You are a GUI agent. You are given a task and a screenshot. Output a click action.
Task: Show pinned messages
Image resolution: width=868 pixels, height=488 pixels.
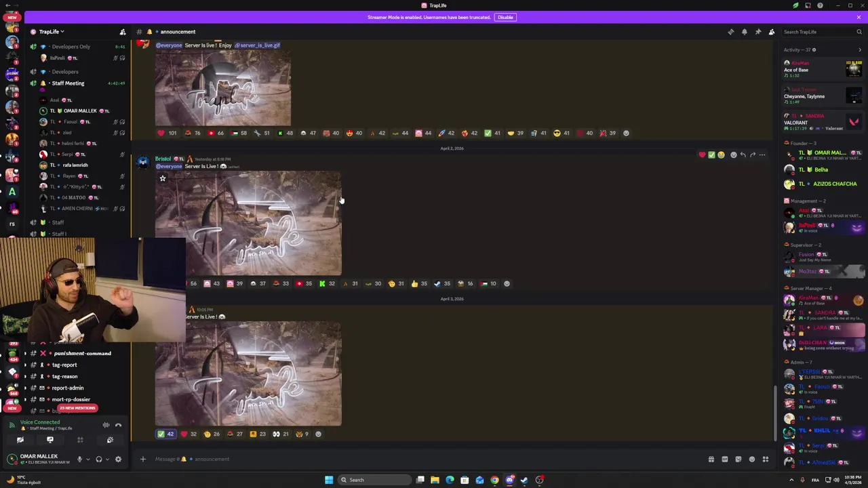[x=757, y=32]
